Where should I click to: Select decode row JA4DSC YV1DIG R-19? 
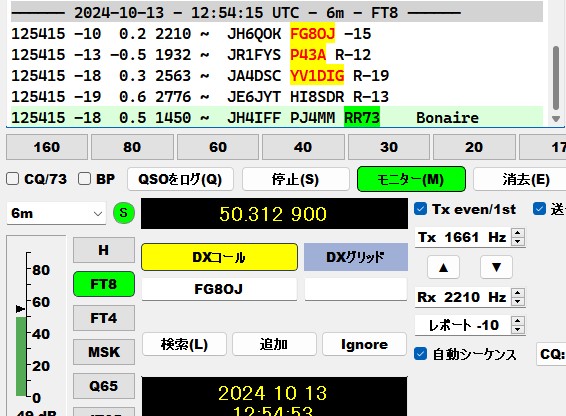[x=277, y=75]
